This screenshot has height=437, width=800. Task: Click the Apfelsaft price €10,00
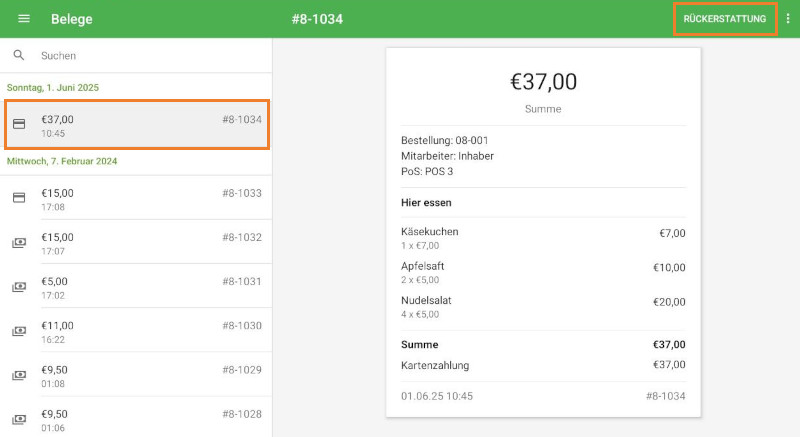tap(669, 267)
